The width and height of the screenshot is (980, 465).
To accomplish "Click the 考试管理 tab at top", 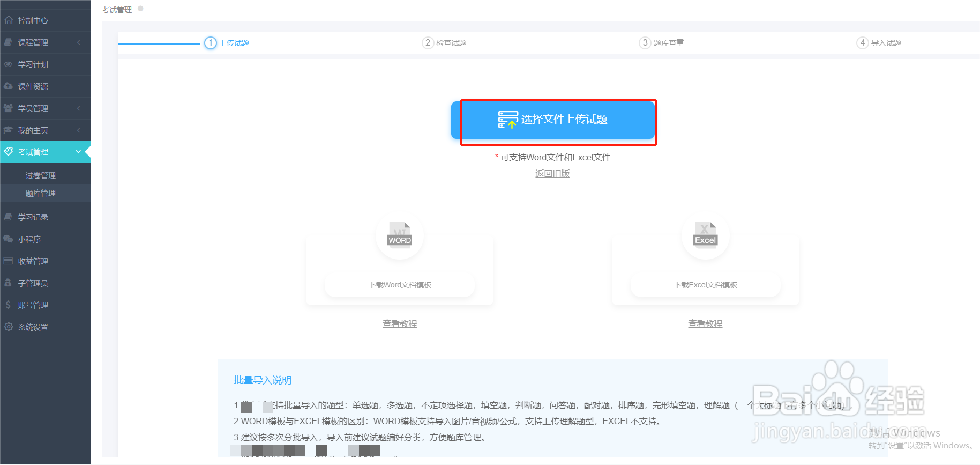I will click(x=117, y=10).
